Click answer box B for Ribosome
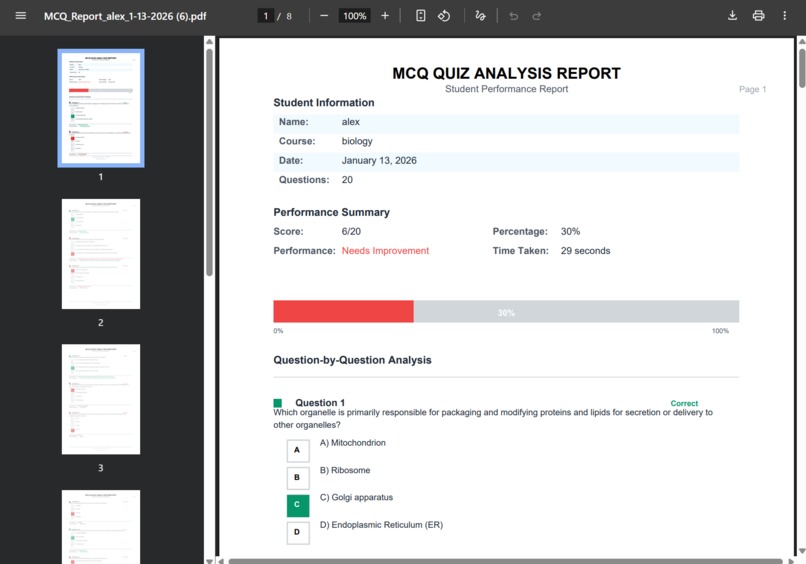The height and width of the screenshot is (564, 806). [298, 478]
